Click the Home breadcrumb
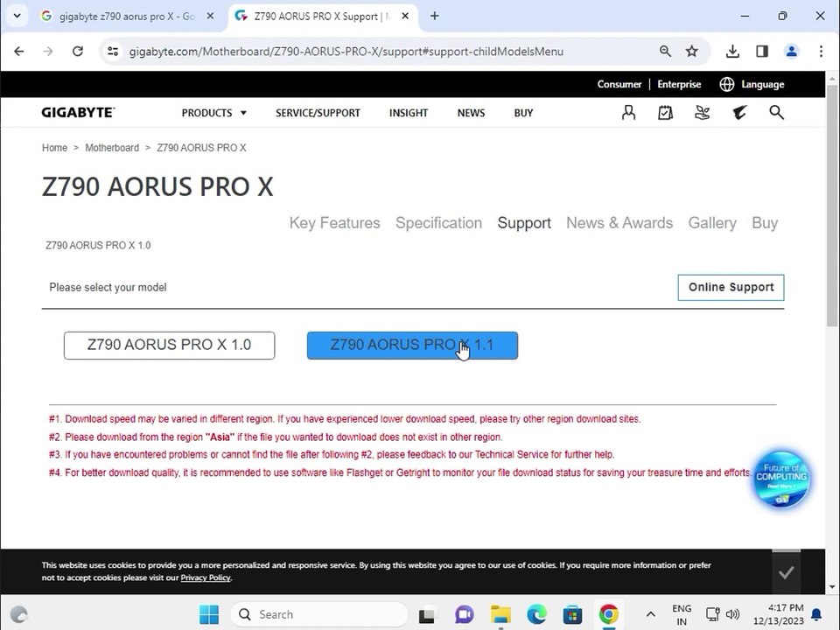This screenshot has height=630, width=840. pyautogui.click(x=54, y=148)
